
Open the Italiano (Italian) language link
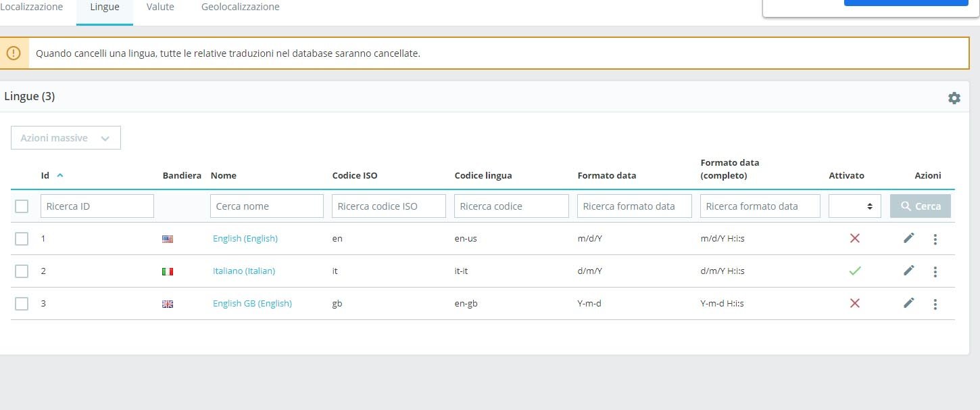(x=244, y=271)
